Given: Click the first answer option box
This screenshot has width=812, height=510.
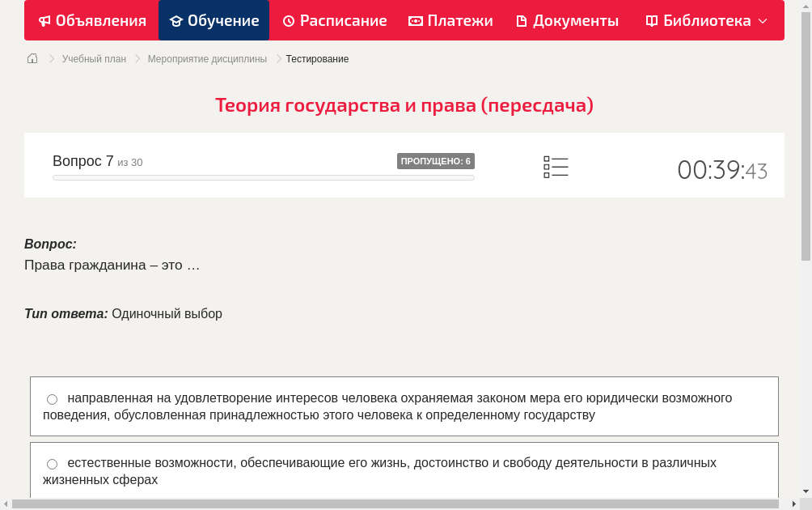Looking at the screenshot, I should click(404, 406).
